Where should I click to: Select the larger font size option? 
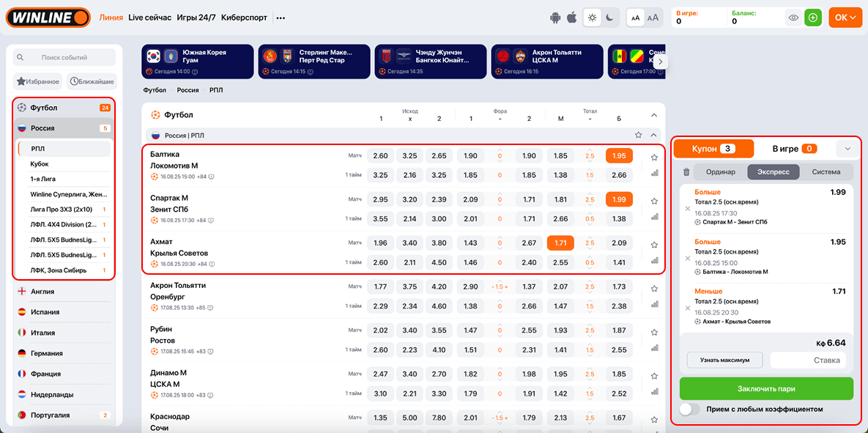pyautogui.click(x=653, y=18)
